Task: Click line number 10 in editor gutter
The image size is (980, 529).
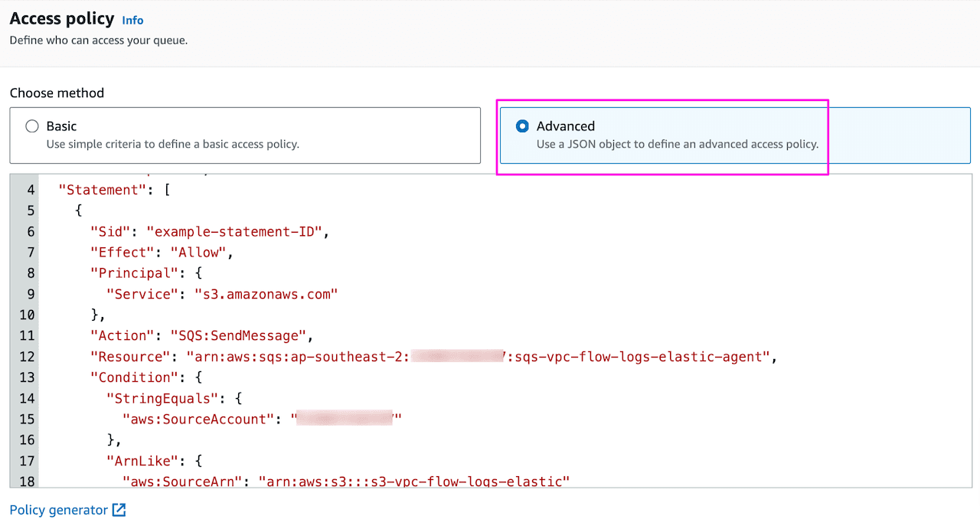Action: click(x=26, y=315)
